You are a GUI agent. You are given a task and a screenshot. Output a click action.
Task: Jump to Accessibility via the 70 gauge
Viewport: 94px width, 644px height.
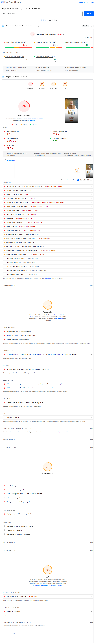point(42,84)
